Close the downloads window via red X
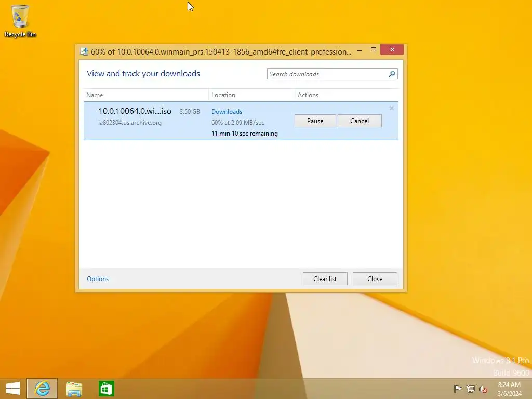Viewport: 532px width, 399px height. click(x=392, y=49)
